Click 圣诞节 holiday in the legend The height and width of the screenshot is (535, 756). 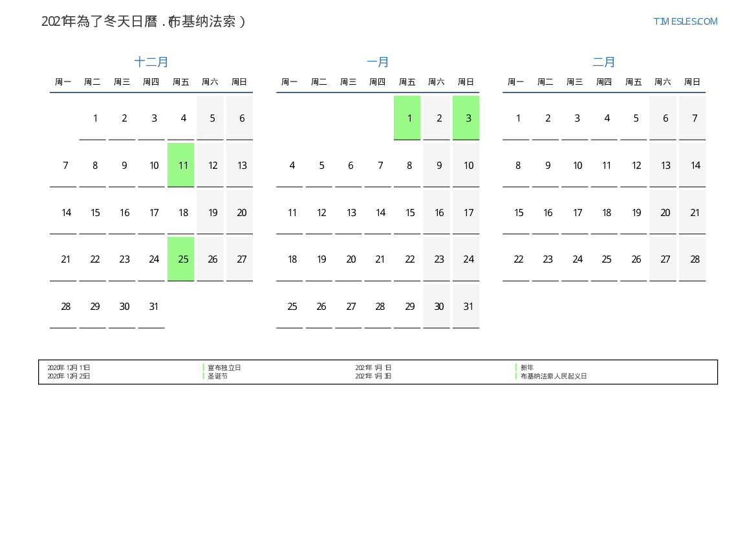(x=217, y=376)
